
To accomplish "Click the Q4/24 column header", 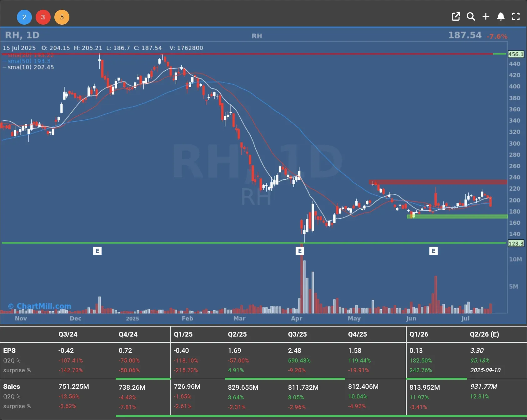I will [x=128, y=334].
